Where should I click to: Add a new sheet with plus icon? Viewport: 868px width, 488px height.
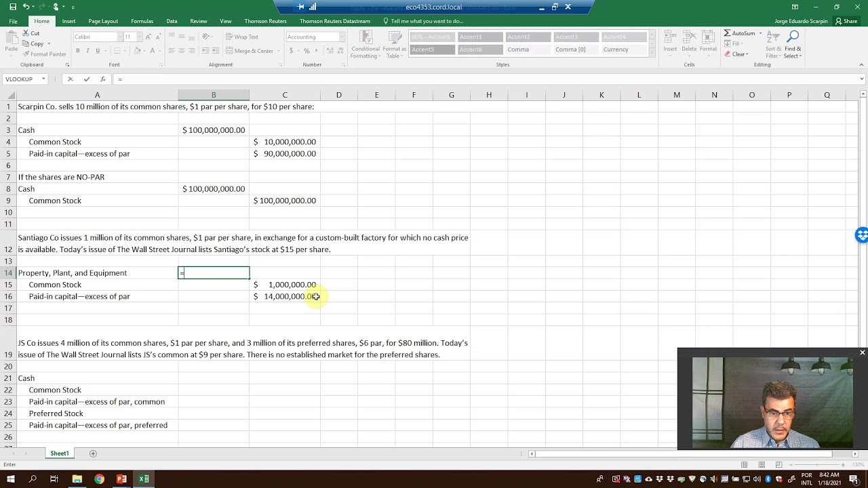tap(93, 453)
